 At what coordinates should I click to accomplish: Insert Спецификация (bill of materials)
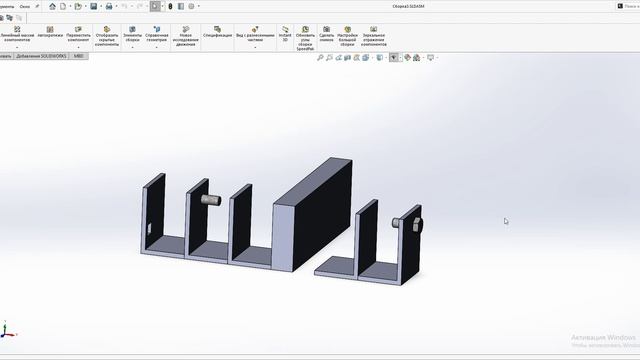click(218, 32)
